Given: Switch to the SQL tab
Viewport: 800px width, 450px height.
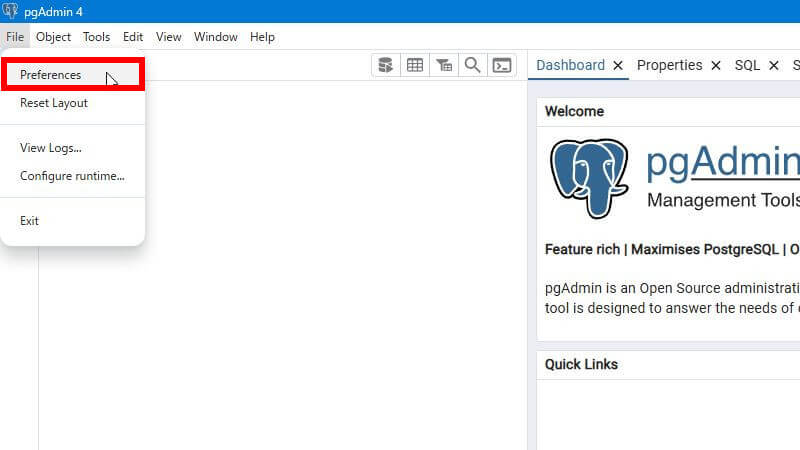Looking at the screenshot, I should tap(747, 65).
